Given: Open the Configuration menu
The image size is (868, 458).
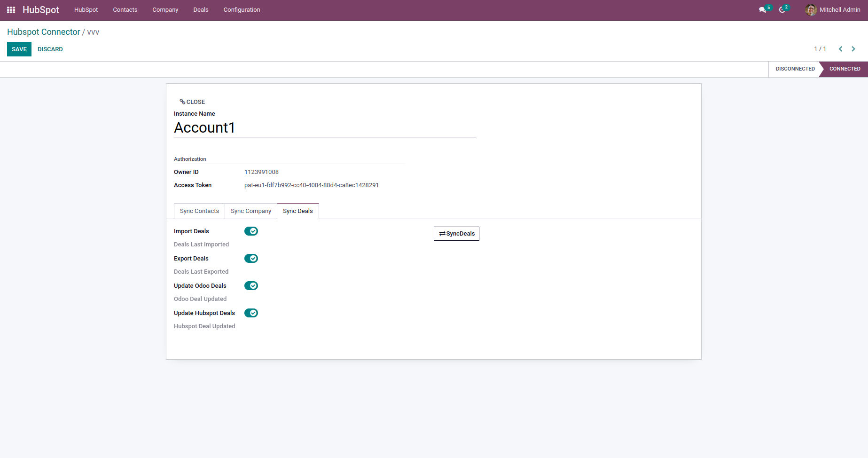Looking at the screenshot, I should click(242, 10).
